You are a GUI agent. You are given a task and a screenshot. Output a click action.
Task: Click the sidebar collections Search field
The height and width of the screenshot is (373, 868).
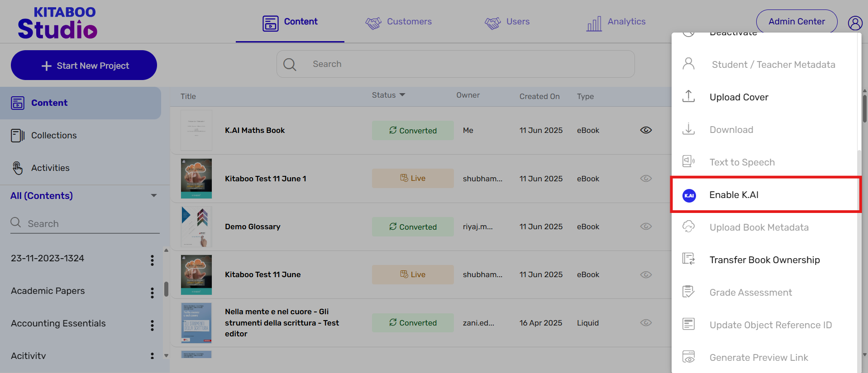coord(85,223)
